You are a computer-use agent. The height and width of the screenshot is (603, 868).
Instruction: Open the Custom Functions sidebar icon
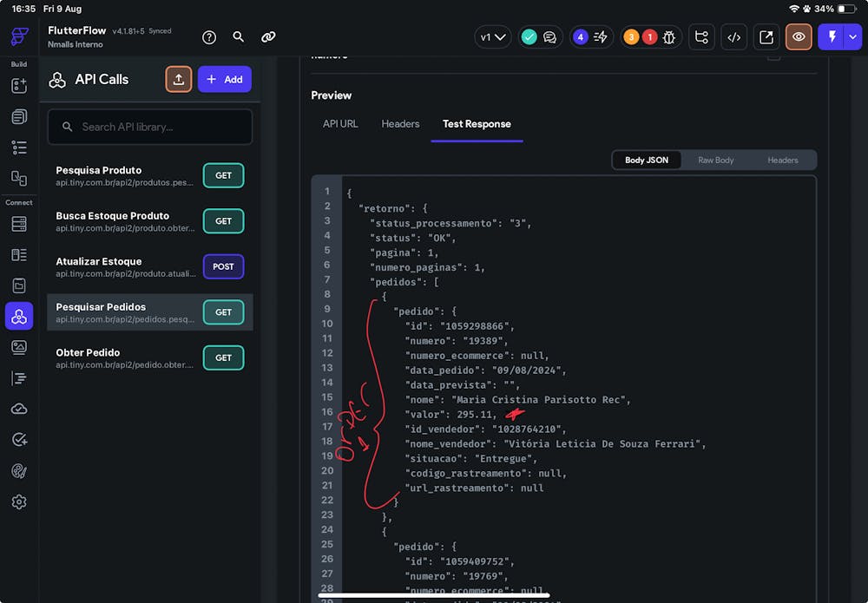19,378
